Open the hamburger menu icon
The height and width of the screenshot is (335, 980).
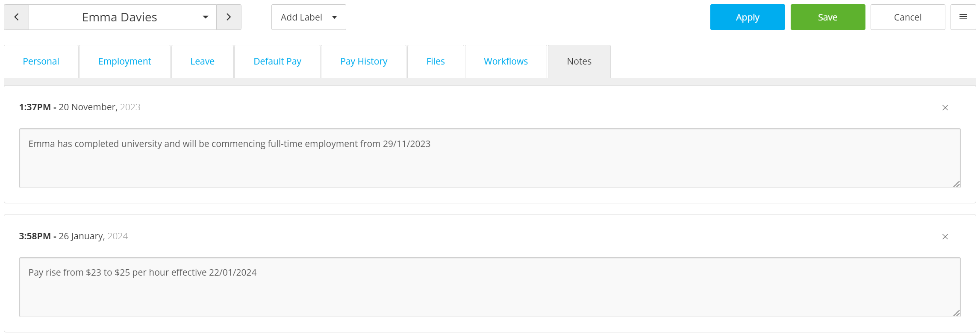[x=963, y=17]
